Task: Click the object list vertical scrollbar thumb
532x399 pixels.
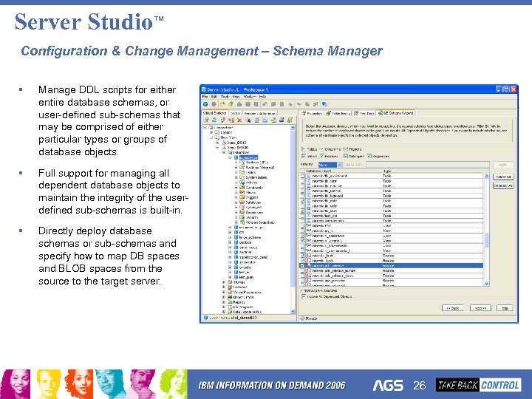Action: point(486,240)
